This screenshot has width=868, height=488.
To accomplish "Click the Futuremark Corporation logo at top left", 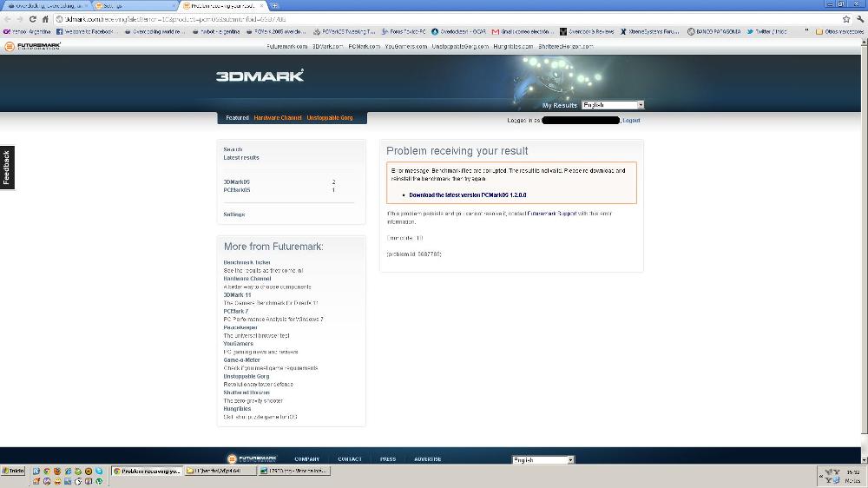I will tap(33, 47).
